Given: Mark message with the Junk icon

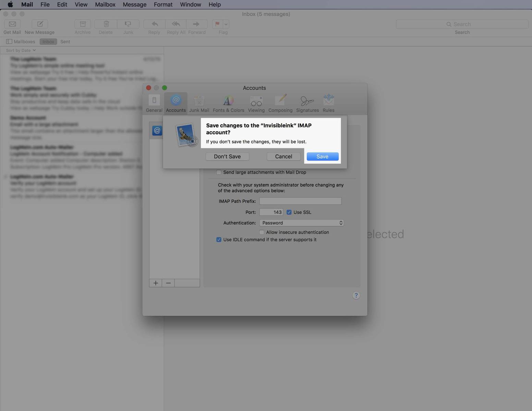Looking at the screenshot, I should (x=128, y=24).
